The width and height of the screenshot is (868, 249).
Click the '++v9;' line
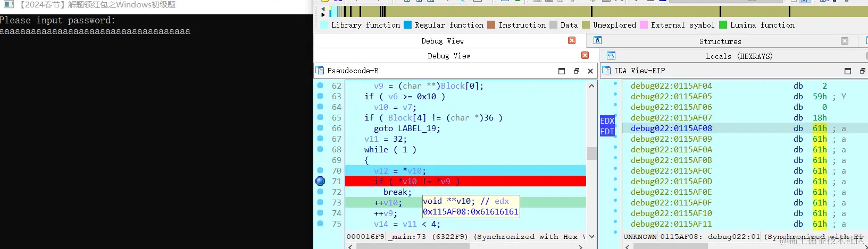coord(386,213)
